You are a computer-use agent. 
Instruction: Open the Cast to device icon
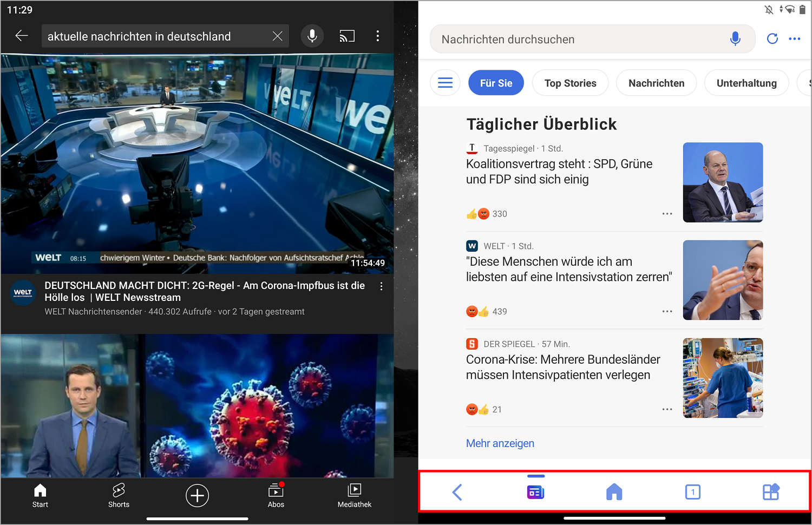347,36
